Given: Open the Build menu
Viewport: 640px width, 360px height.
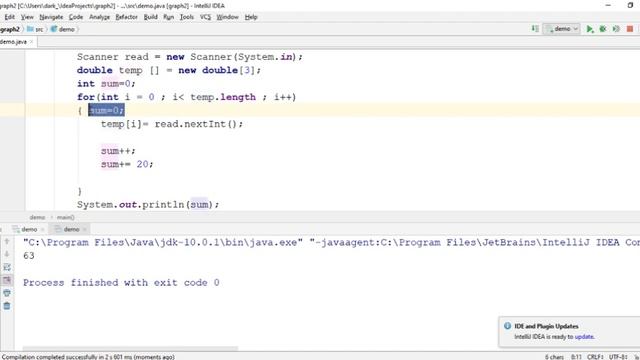Looking at the screenshot, I should [x=151, y=17].
